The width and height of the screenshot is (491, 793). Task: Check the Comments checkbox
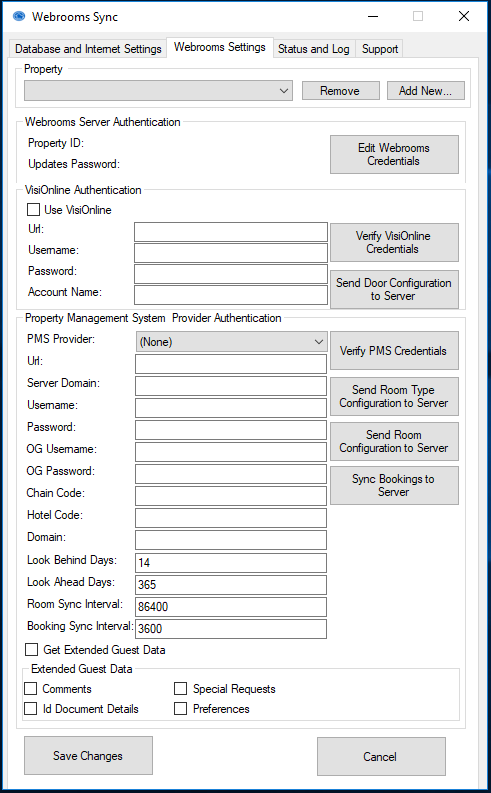coord(30,689)
